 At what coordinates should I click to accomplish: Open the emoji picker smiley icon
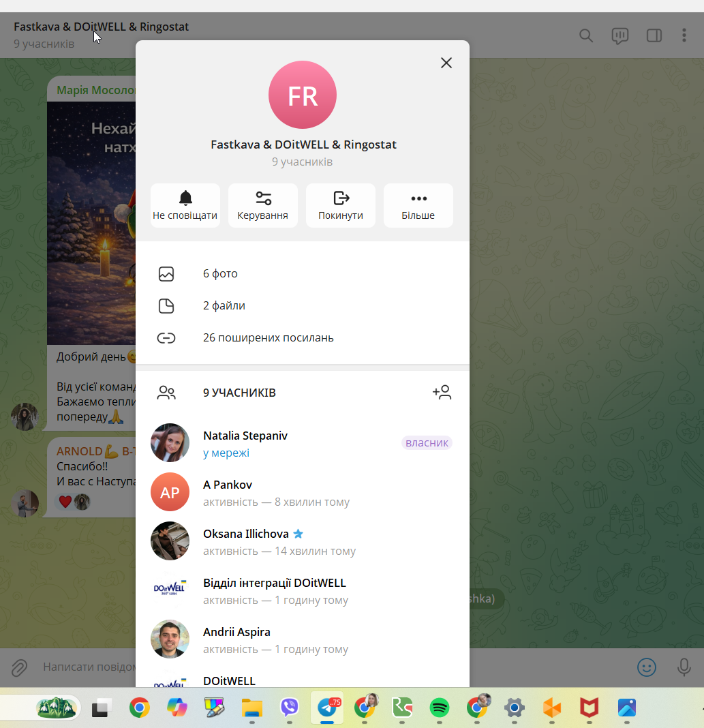click(647, 667)
